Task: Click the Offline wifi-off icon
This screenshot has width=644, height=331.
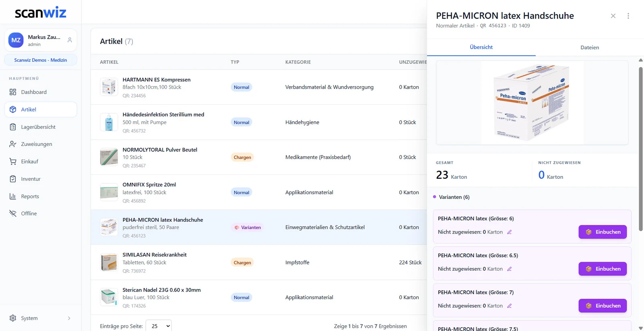Action: pos(13,213)
